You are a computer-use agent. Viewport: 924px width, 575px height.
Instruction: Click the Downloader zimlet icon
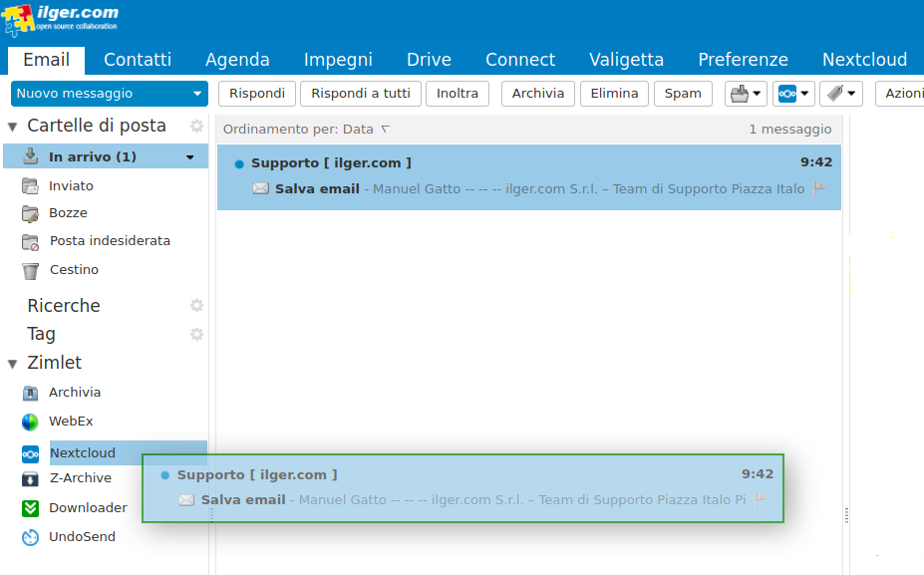tap(30, 508)
